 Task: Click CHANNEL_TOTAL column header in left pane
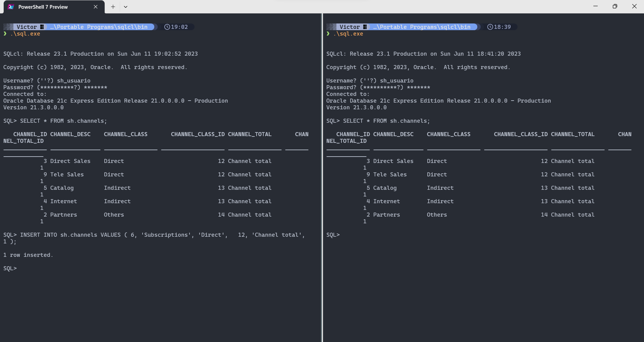(x=250, y=134)
